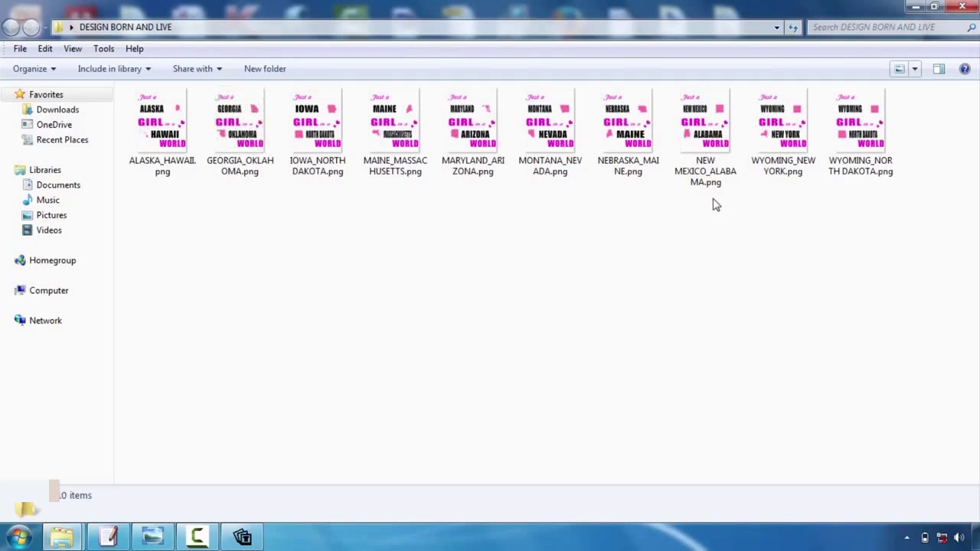Select the NEW MEXICO_ALABAMA.png file
The image size is (980, 551).
point(705,138)
